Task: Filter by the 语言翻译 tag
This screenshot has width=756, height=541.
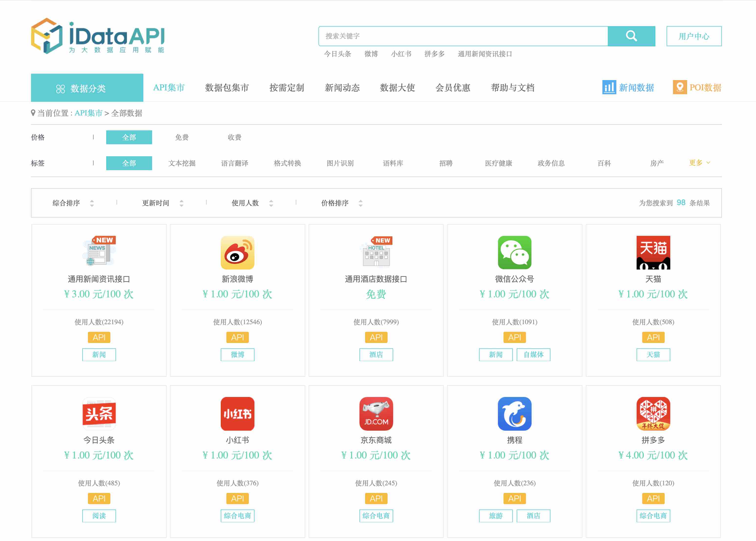Action: click(235, 163)
